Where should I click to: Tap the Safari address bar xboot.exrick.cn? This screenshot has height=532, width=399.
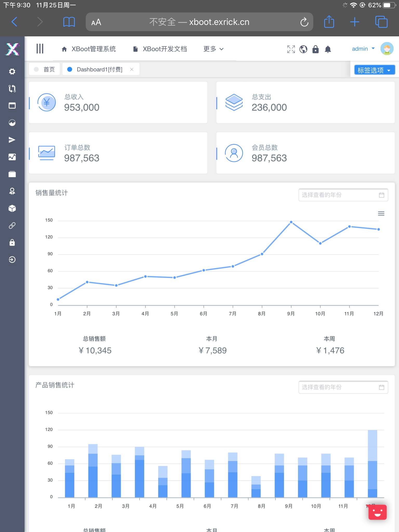point(199,22)
